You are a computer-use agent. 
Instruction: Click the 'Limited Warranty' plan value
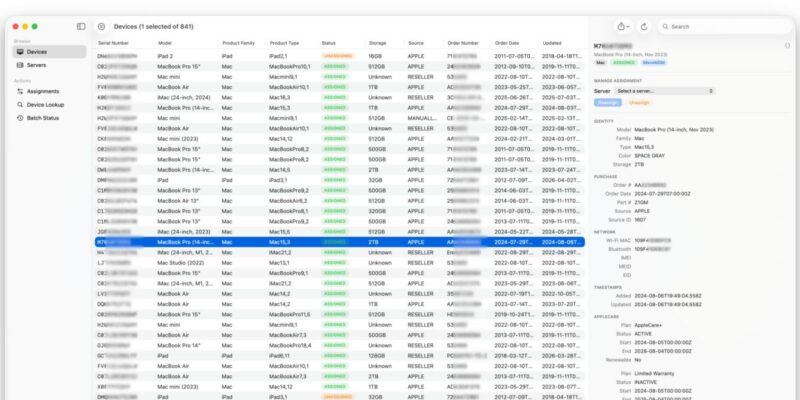click(x=654, y=373)
